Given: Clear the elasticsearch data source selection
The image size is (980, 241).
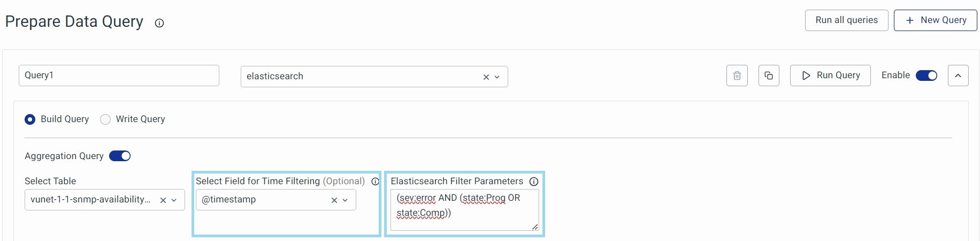Looking at the screenshot, I should tap(486, 77).
